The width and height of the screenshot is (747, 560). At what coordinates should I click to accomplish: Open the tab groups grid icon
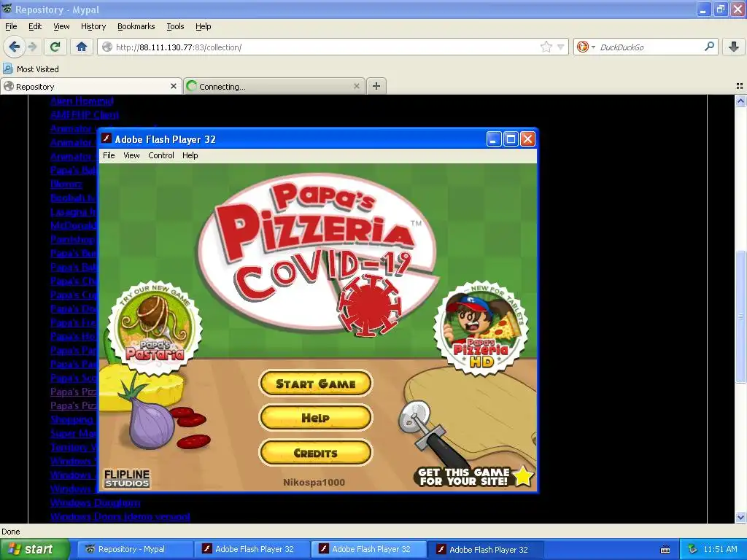[740, 86]
